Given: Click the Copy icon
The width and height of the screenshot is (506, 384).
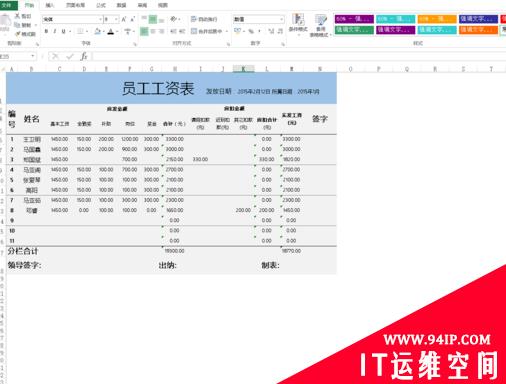Looking at the screenshot, I should [17, 25].
